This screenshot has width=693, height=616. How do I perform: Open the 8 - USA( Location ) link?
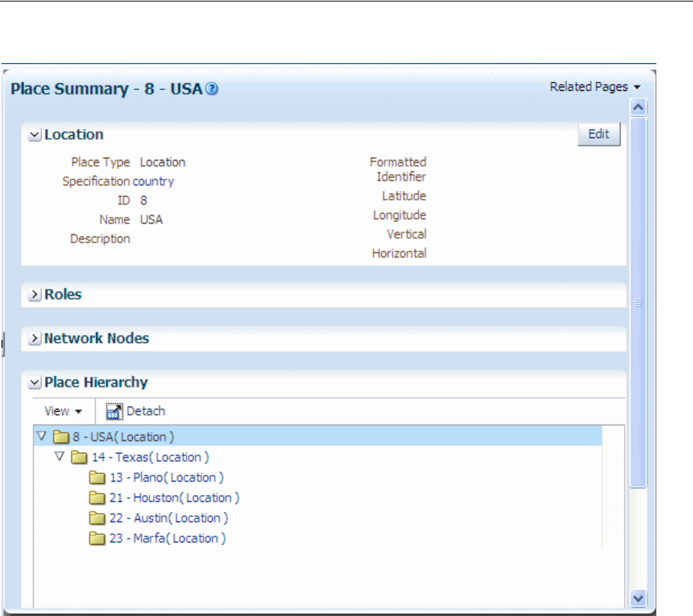tap(123, 437)
